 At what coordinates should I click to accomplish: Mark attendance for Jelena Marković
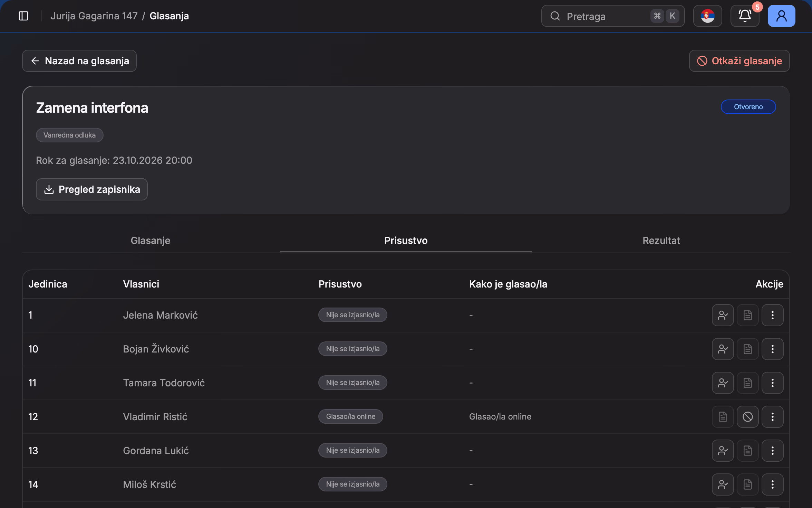click(x=723, y=315)
